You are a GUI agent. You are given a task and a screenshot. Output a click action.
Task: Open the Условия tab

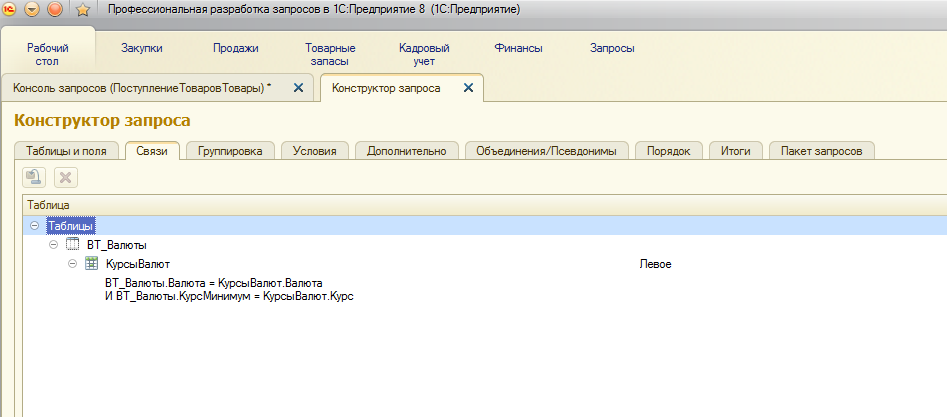[314, 151]
